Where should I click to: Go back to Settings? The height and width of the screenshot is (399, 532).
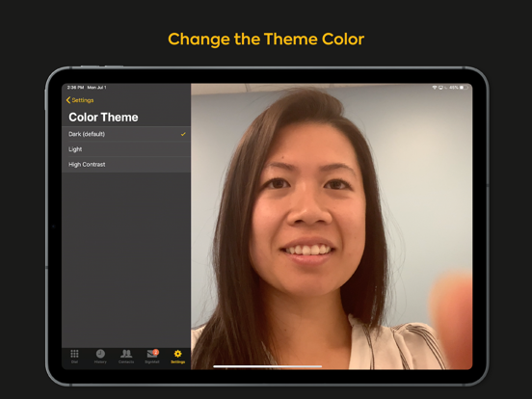pos(80,100)
